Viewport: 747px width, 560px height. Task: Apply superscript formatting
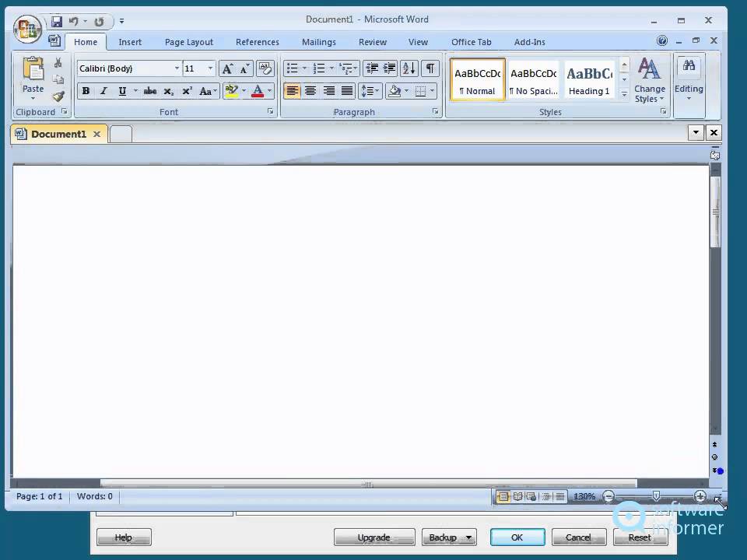click(x=188, y=91)
